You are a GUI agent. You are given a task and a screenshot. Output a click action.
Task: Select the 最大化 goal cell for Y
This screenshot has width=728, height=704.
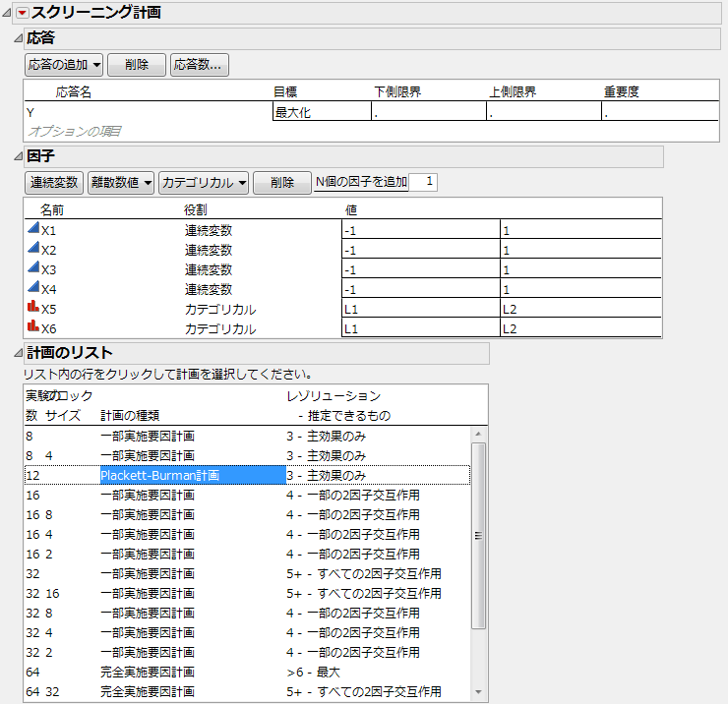click(321, 112)
